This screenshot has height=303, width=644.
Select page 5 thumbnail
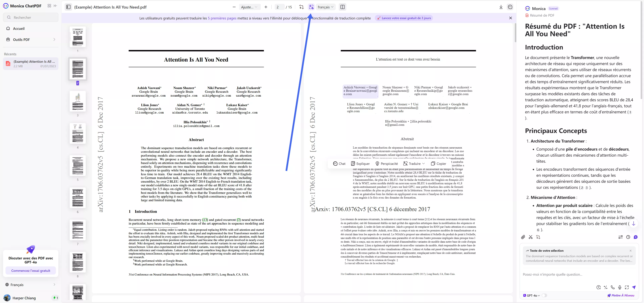click(x=78, y=166)
